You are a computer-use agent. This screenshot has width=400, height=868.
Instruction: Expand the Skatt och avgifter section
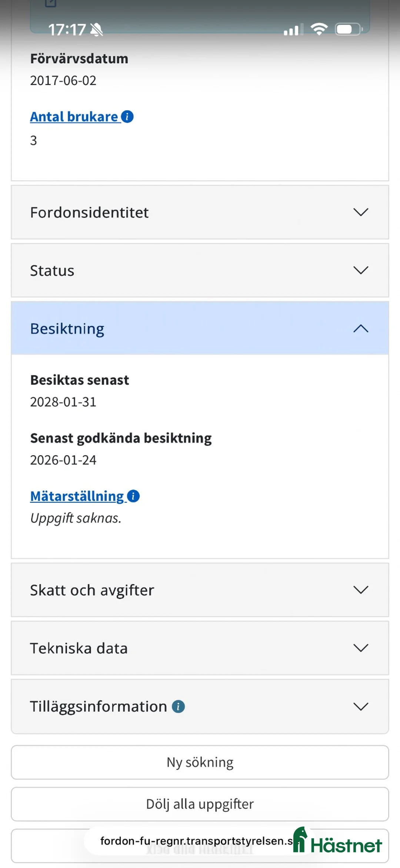tap(200, 590)
